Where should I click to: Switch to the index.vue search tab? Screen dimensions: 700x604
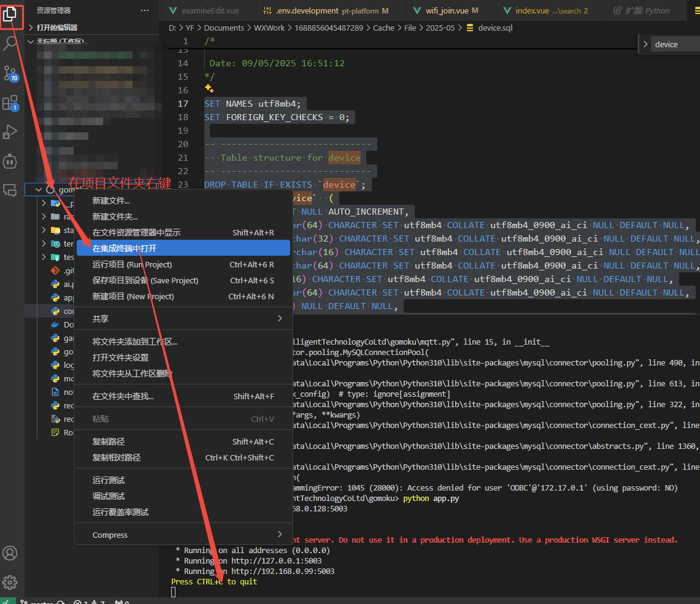[550, 10]
